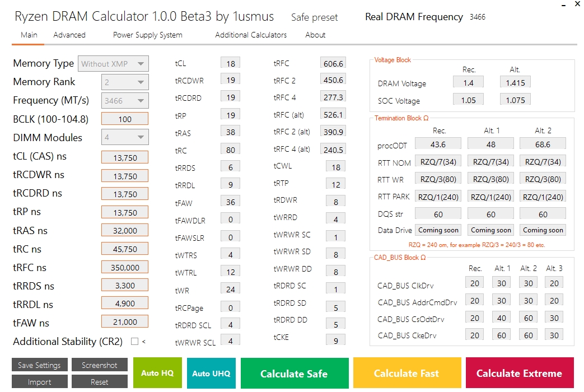This screenshot has height=392, width=584.
Task: Go to Additional Calculators tab
Action: 251,35
